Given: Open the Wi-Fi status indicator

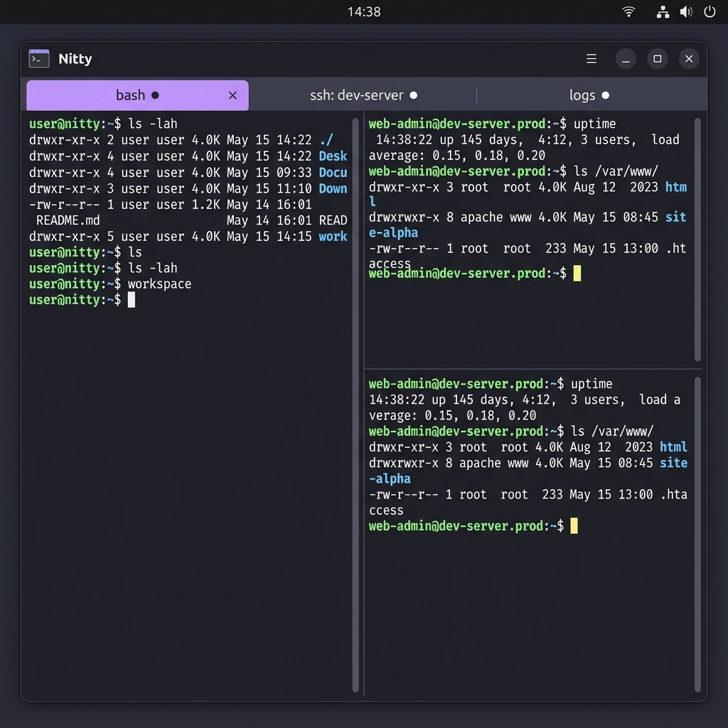Looking at the screenshot, I should [x=628, y=11].
